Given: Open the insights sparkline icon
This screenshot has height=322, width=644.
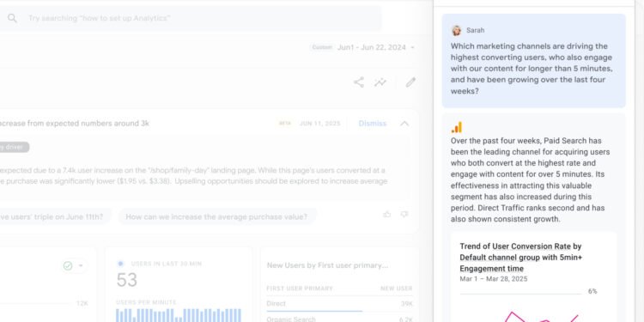Looking at the screenshot, I should (380, 82).
